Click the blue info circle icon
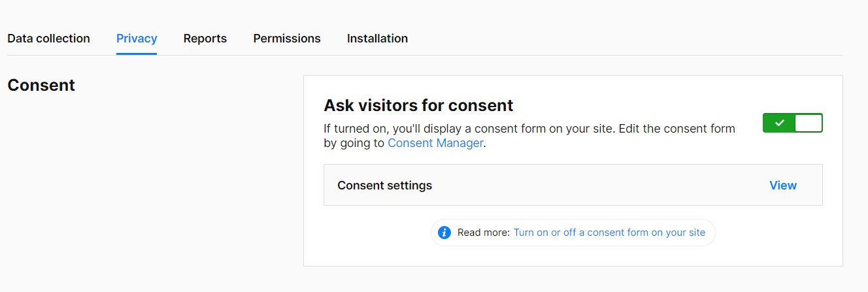The height and width of the screenshot is (292, 868). click(444, 233)
